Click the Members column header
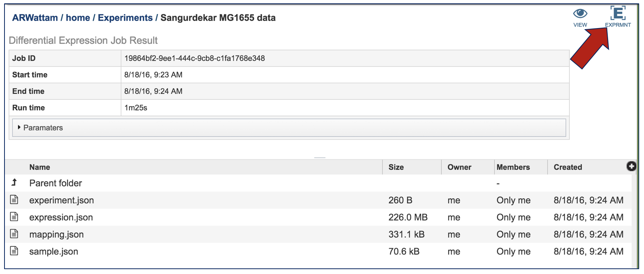644x274 pixels. [513, 167]
